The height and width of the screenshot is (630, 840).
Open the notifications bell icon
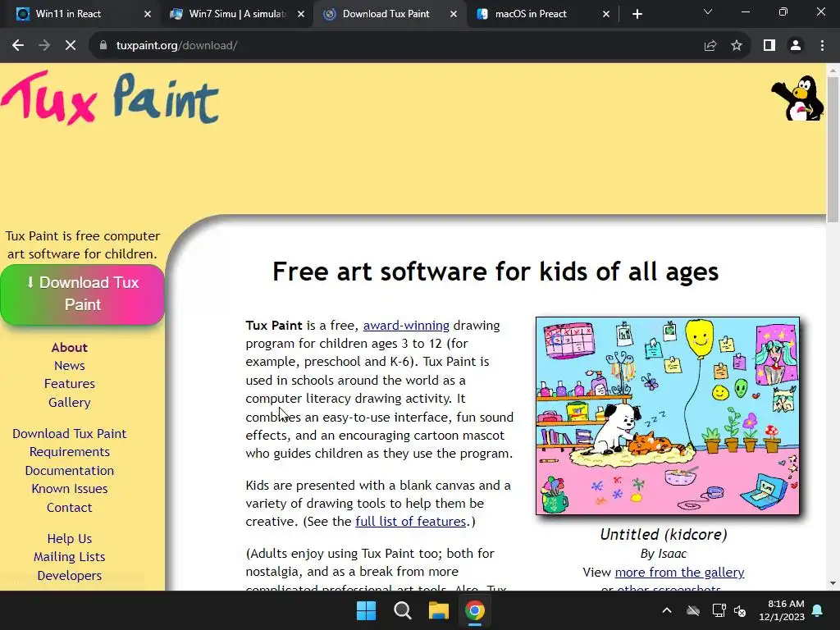pos(818,610)
